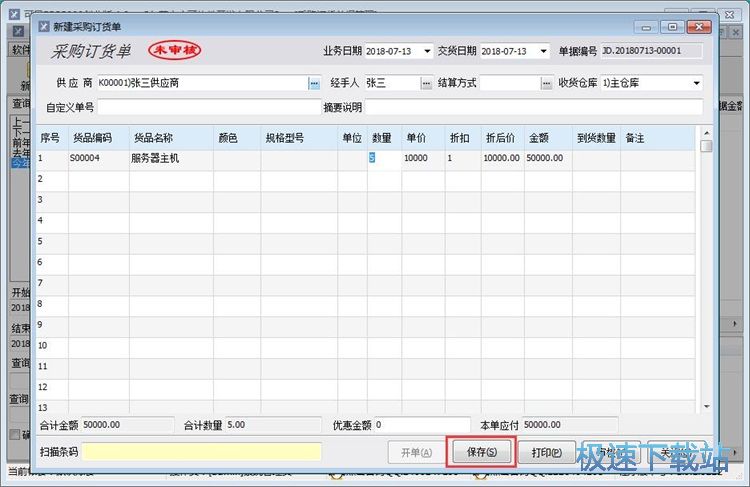This screenshot has width=750, height=487.
Task: Focus the 扫描条码 barcode field
Action: click(x=201, y=452)
